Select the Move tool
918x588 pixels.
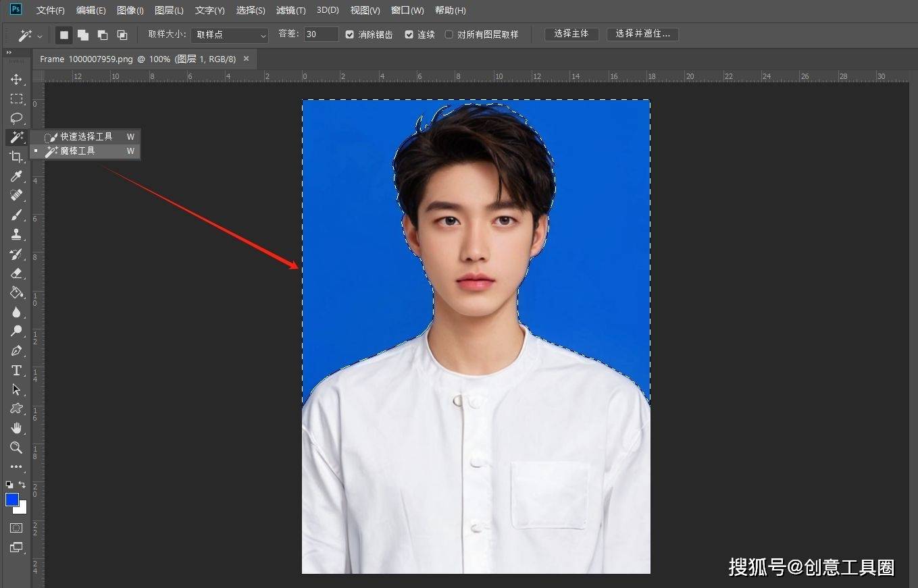16,79
